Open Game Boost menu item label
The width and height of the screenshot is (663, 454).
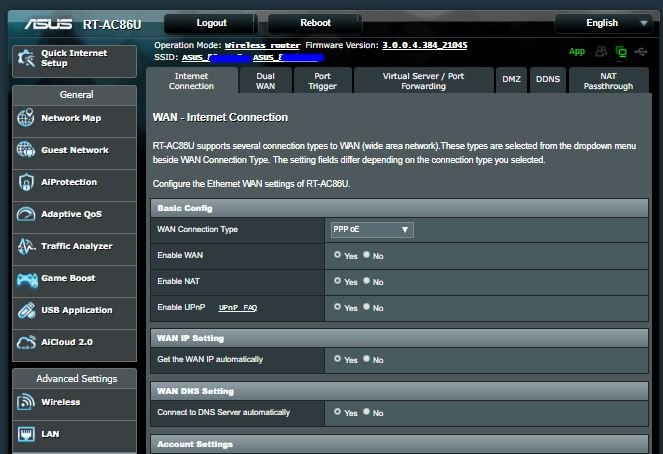[x=68, y=278]
